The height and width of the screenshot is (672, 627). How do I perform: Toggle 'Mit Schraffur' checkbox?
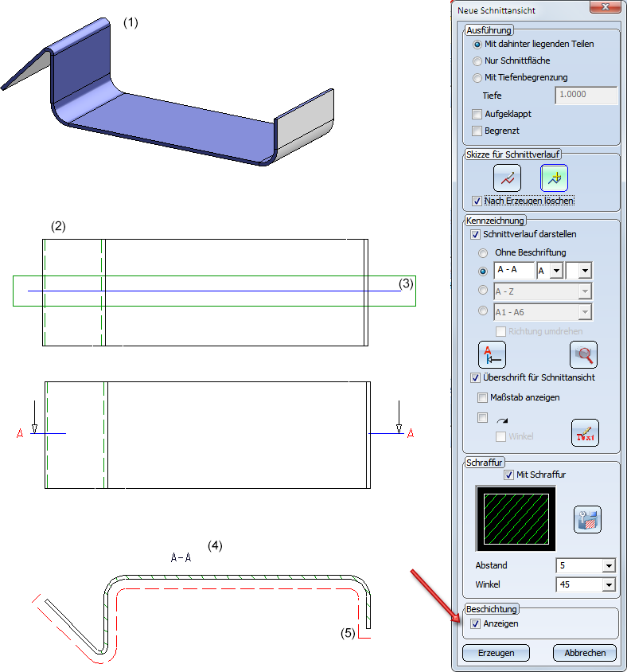pyautogui.click(x=508, y=475)
